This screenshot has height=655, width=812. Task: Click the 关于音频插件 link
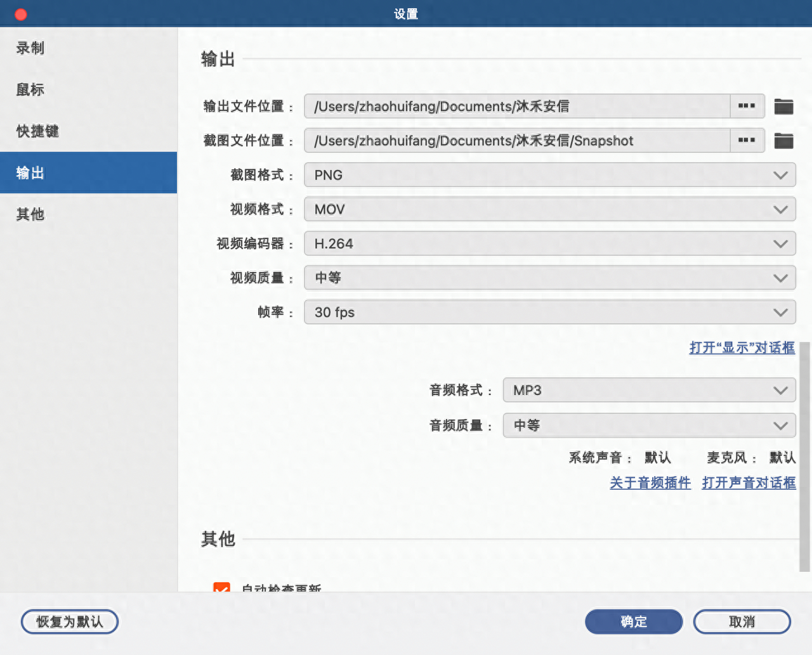(x=650, y=483)
